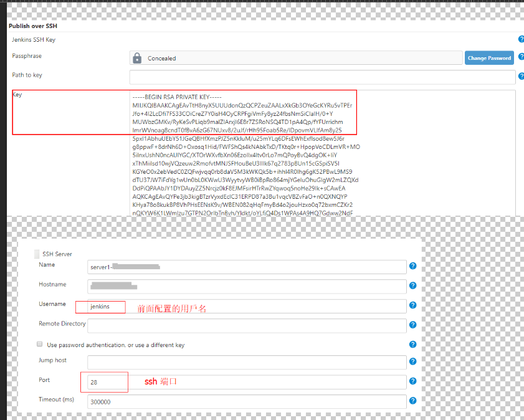Click the Timeout (ms) label

tap(56, 399)
